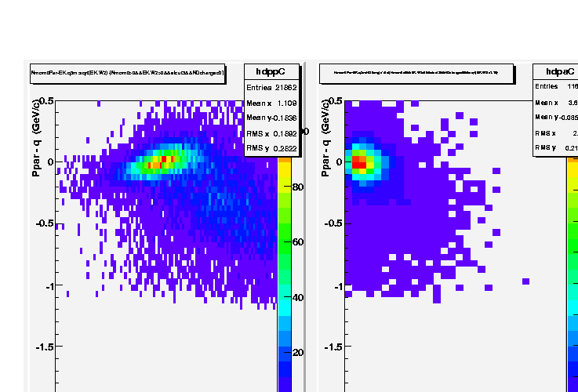Click "RMS y 0.2822" in hdppC stats box
The width and height of the screenshot is (578, 392).
pyautogui.click(x=271, y=148)
